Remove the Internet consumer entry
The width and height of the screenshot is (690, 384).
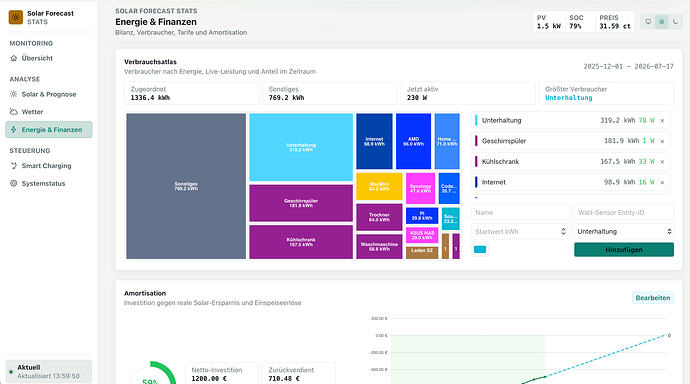(662, 183)
